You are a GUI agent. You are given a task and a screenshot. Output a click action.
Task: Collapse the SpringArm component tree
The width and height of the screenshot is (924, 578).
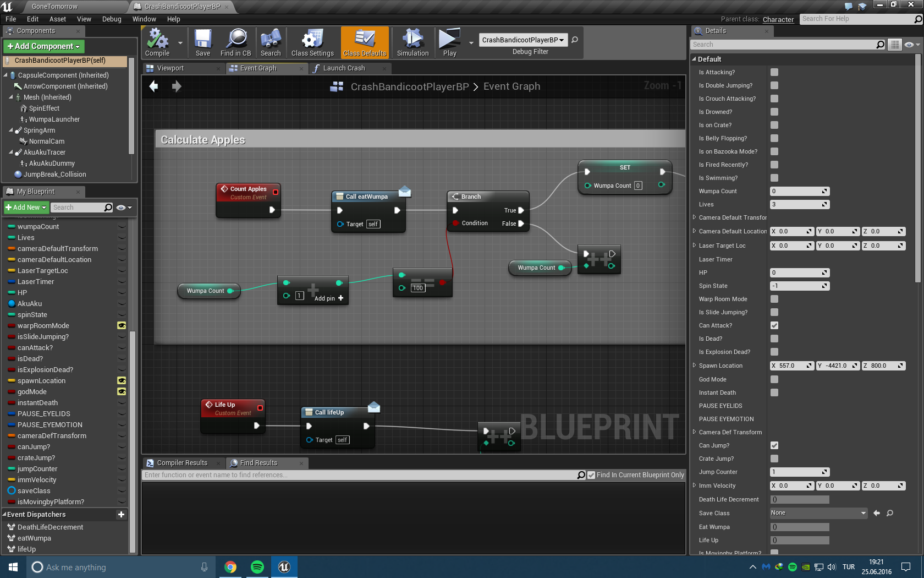[11, 130]
